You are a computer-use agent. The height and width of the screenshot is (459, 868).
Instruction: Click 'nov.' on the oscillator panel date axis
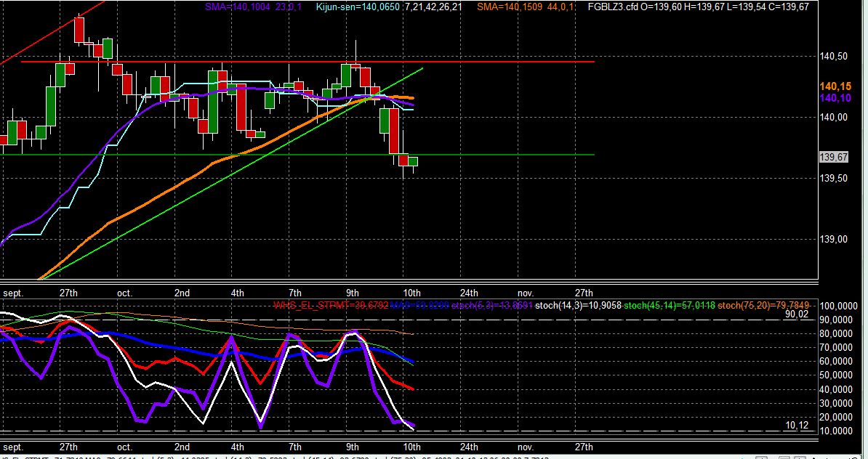(x=526, y=447)
